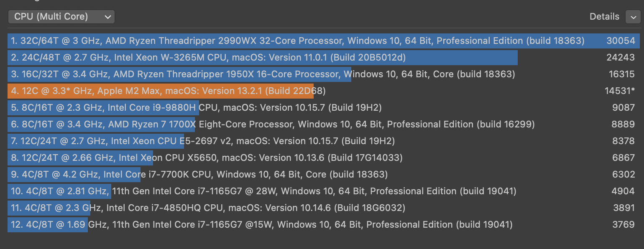Select the Intel Xeon W-3265M ranking row
644x249 pixels.
324,58
